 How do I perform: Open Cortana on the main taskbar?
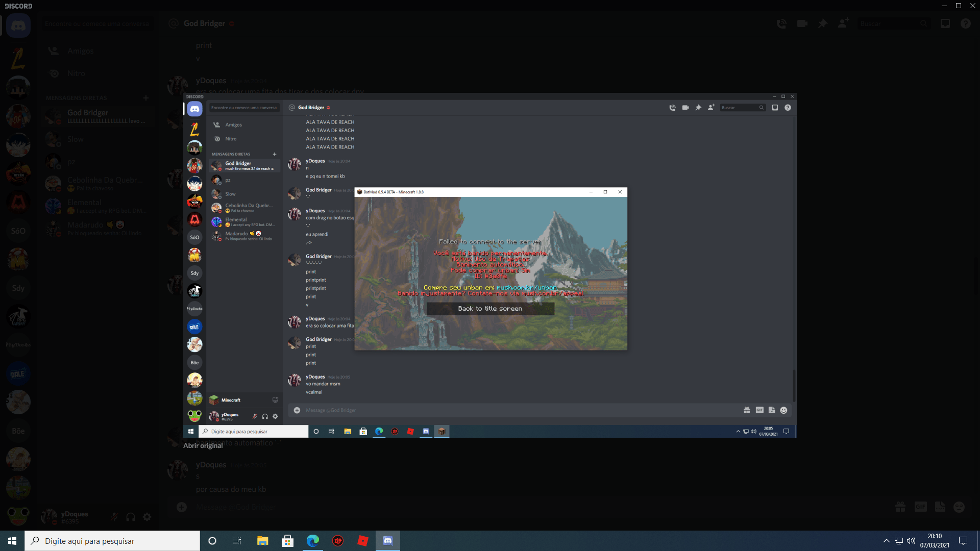point(212,541)
